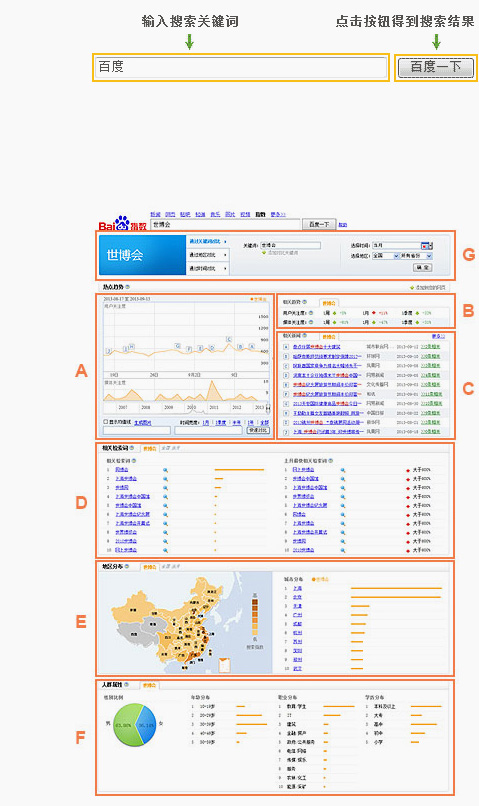Open the 网页 navigation link
The image size is (479, 806).
tap(170, 214)
